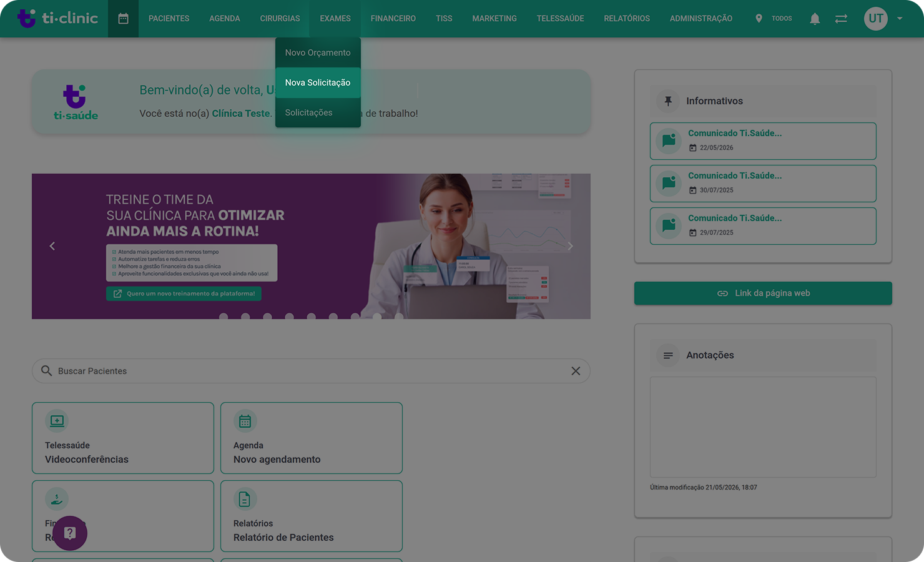924x562 pixels.
Task: Select Novo Orçamento from the dropdown
Action: 318,52
